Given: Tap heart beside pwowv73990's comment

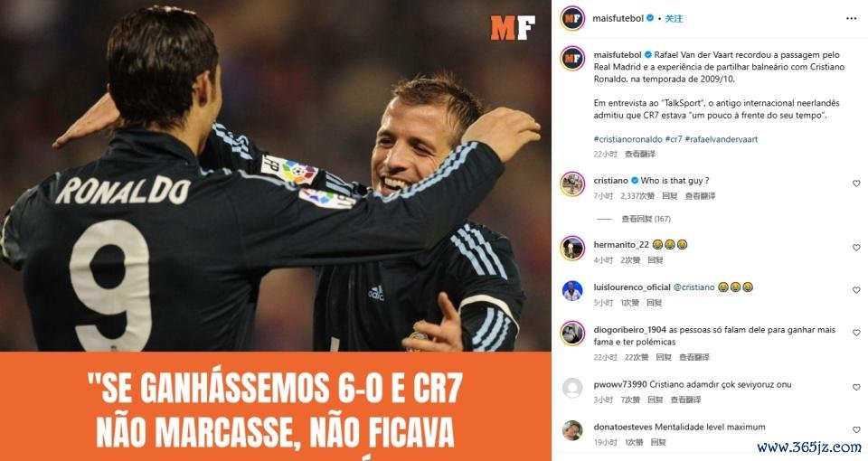Looking at the screenshot, I should tap(856, 388).
